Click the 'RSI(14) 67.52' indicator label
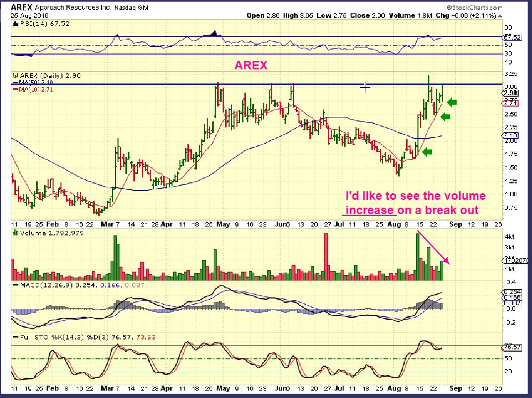This screenshot has width=532, height=398. [45, 24]
